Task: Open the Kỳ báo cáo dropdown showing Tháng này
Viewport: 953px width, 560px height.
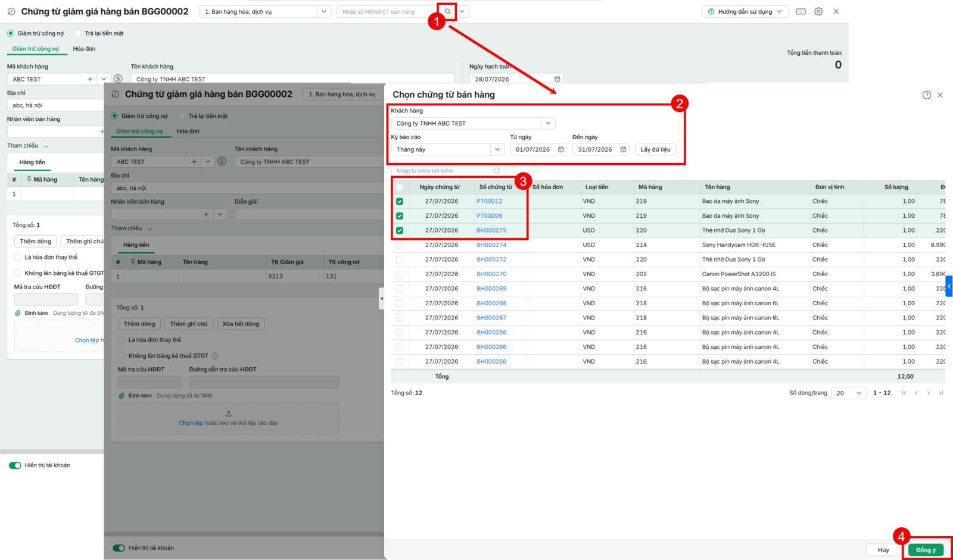Action: click(497, 149)
